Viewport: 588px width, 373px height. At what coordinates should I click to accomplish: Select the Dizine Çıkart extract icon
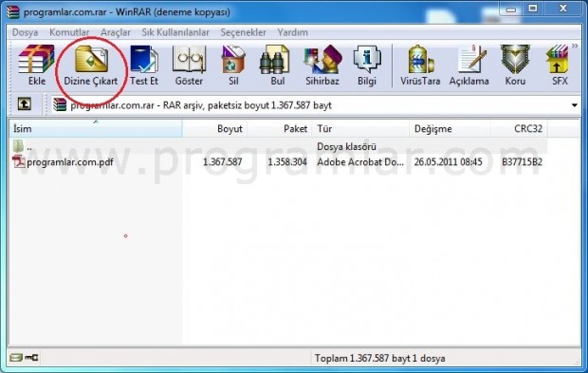(91, 65)
